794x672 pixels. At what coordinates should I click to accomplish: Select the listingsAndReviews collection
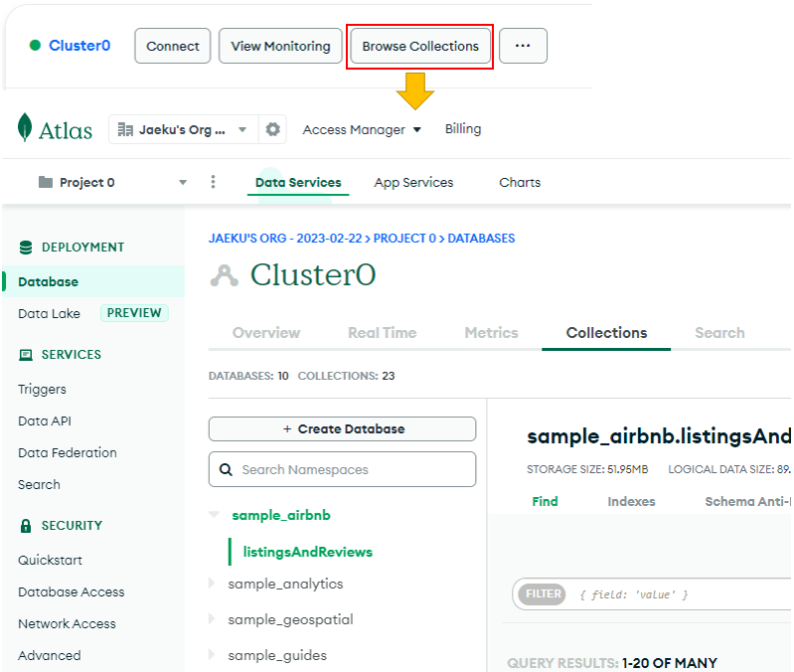tap(308, 552)
